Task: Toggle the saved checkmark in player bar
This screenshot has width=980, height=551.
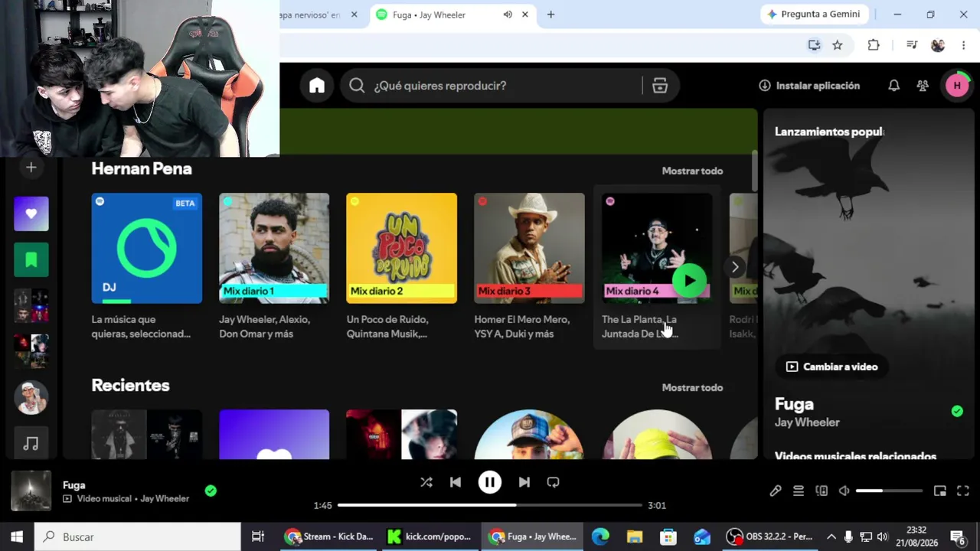Action: (x=211, y=491)
